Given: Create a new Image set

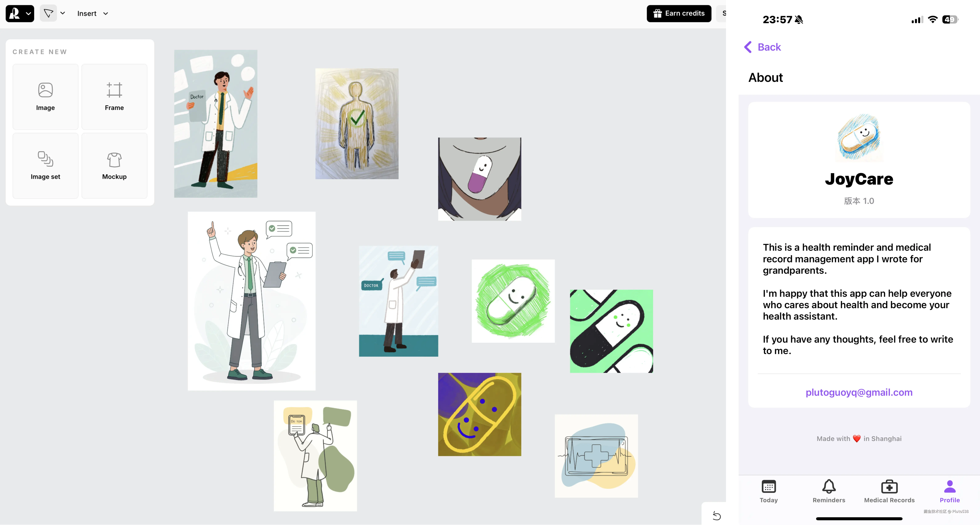Looking at the screenshot, I should point(45,166).
